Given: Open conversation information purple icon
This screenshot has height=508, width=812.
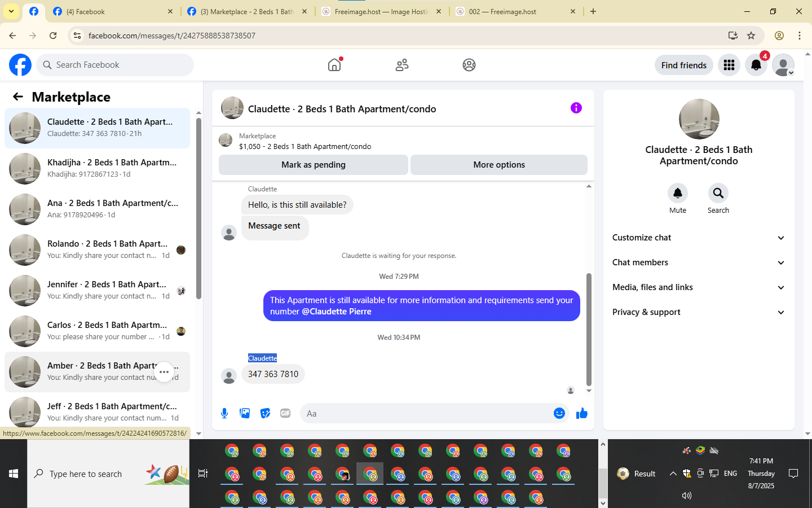Looking at the screenshot, I should pos(576,108).
